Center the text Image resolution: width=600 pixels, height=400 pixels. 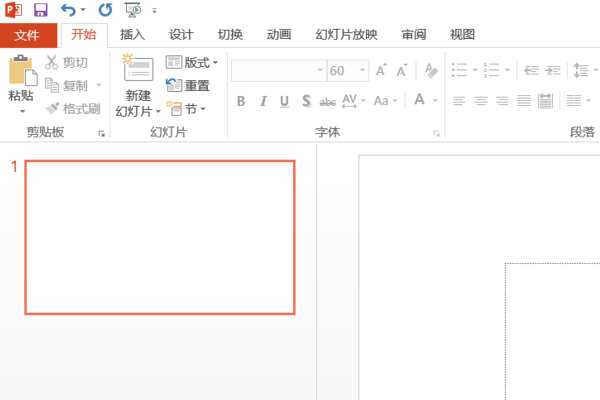481,101
